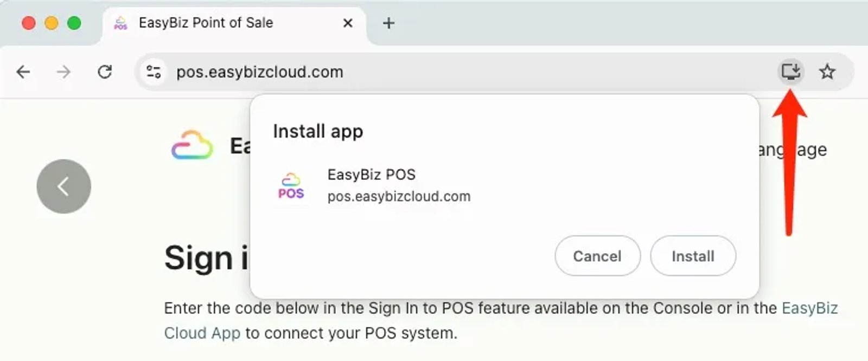Click the install app icon in the address bar
This screenshot has height=361, width=868.
coord(791,71)
